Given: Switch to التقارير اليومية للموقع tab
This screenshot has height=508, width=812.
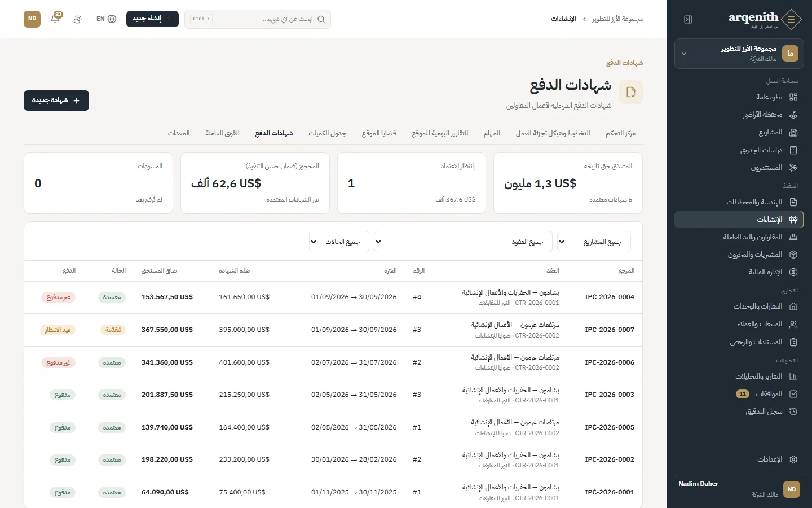Looking at the screenshot, I should point(440,133).
